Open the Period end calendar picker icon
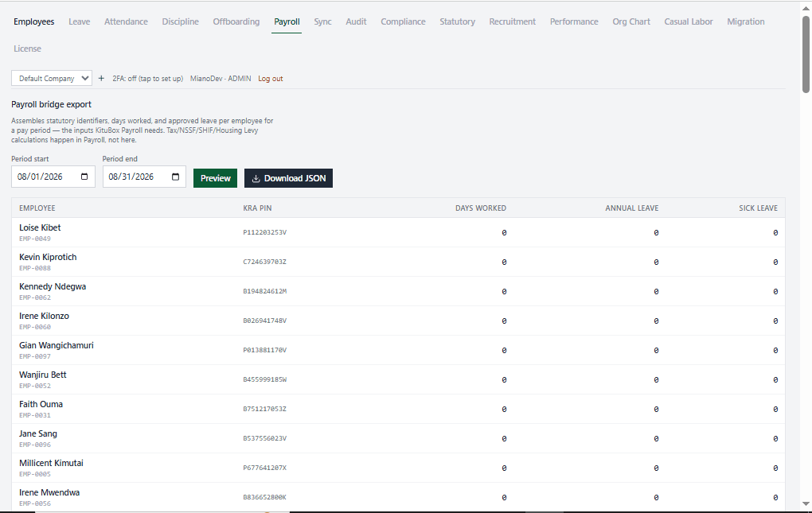The width and height of the screenshot is (812, 513). [x=176, y=177]
